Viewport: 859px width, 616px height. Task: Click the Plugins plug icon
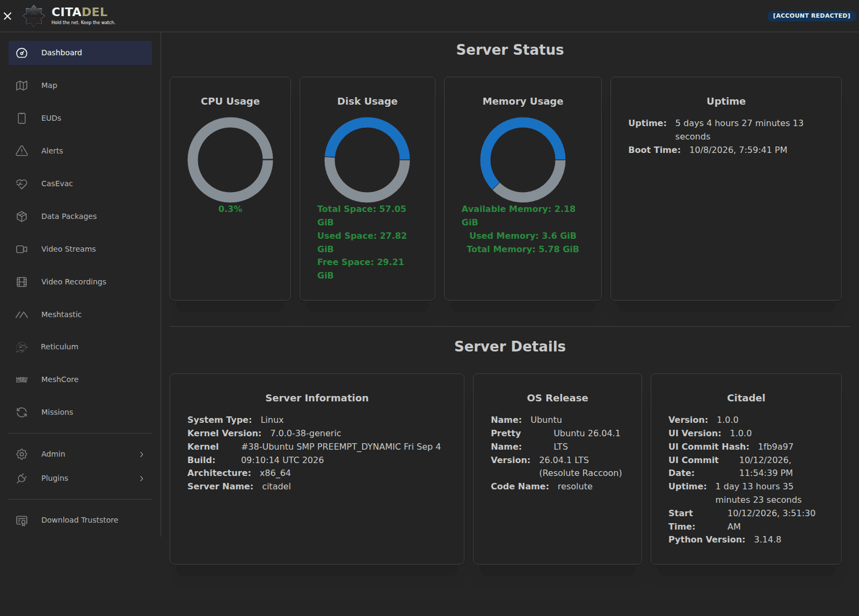point(21,478)
